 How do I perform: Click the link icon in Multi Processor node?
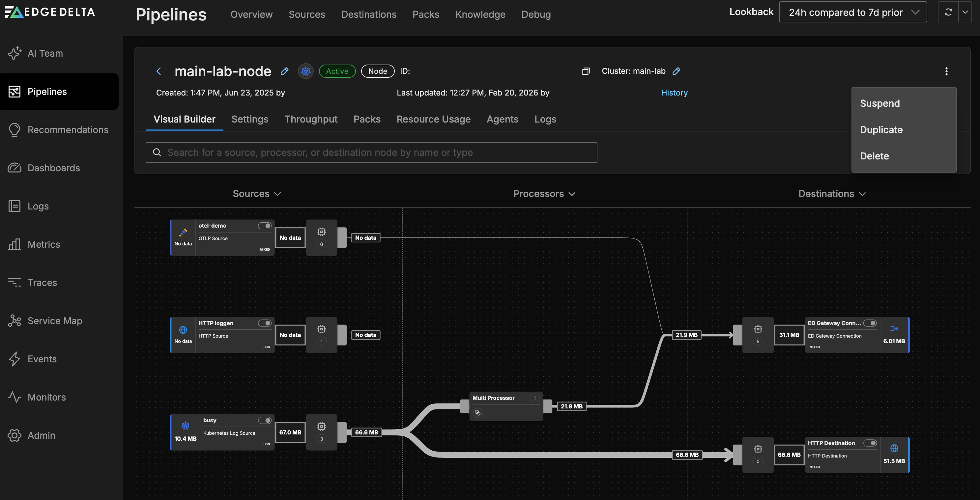[x=477, y=412]
